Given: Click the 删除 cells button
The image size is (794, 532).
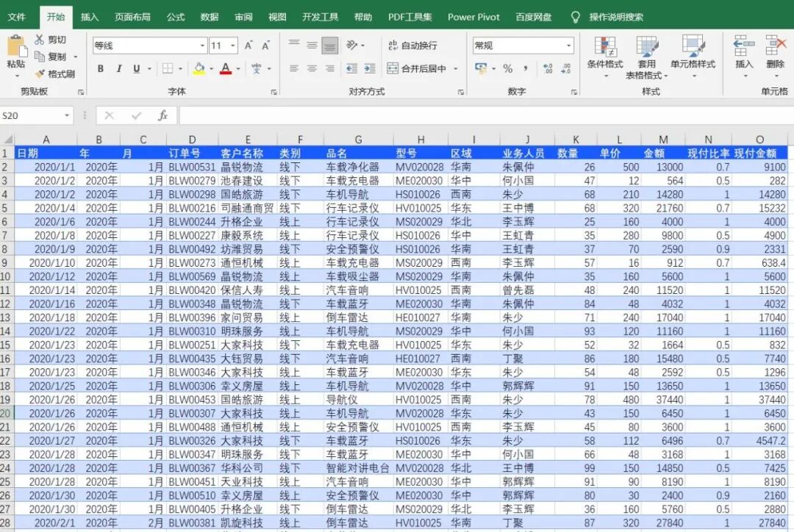Looking at the screenshot, I should click(776, 57).
